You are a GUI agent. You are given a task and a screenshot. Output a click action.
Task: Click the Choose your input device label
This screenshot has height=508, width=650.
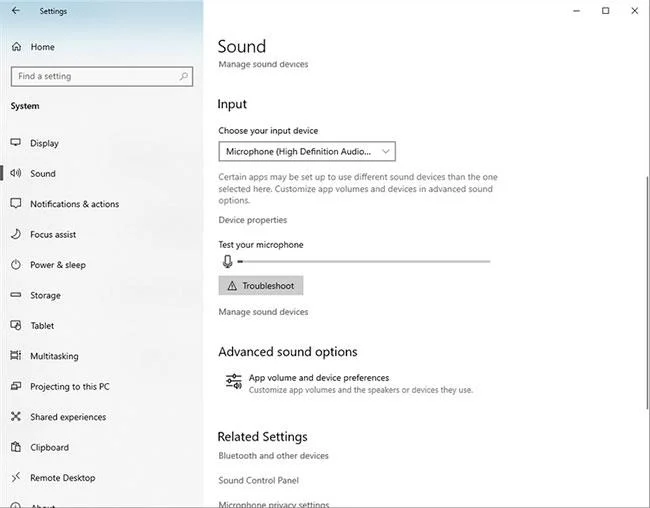click(268, 131)
